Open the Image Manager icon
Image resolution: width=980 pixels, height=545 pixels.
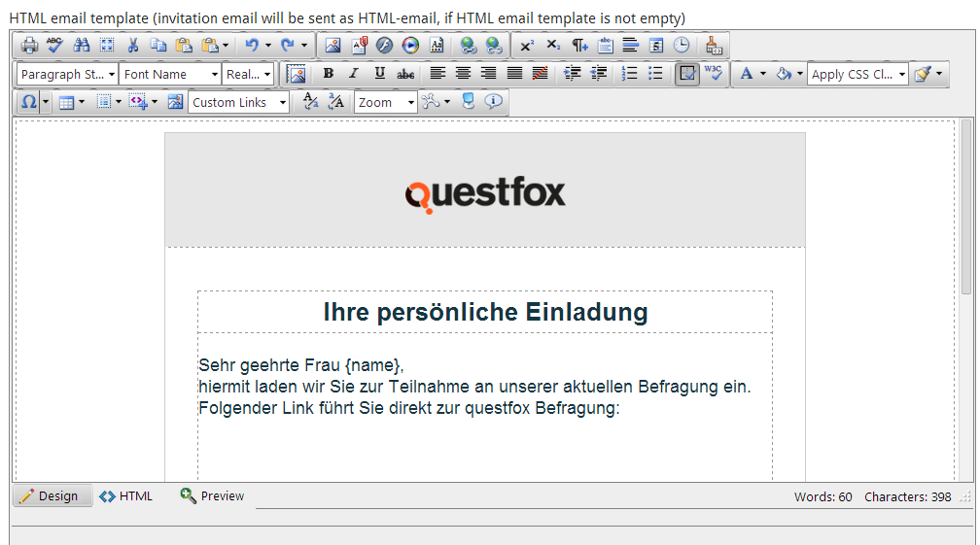coord(332,45)
